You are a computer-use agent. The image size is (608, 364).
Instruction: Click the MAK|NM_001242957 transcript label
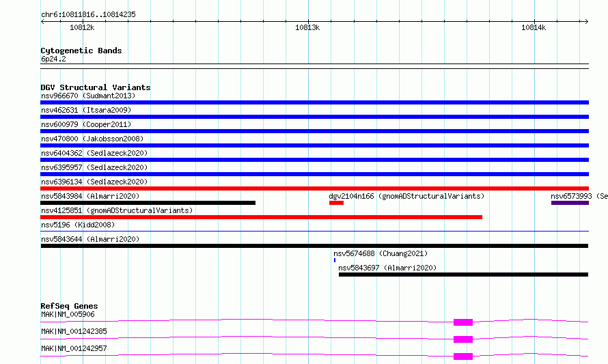[74, 348]
